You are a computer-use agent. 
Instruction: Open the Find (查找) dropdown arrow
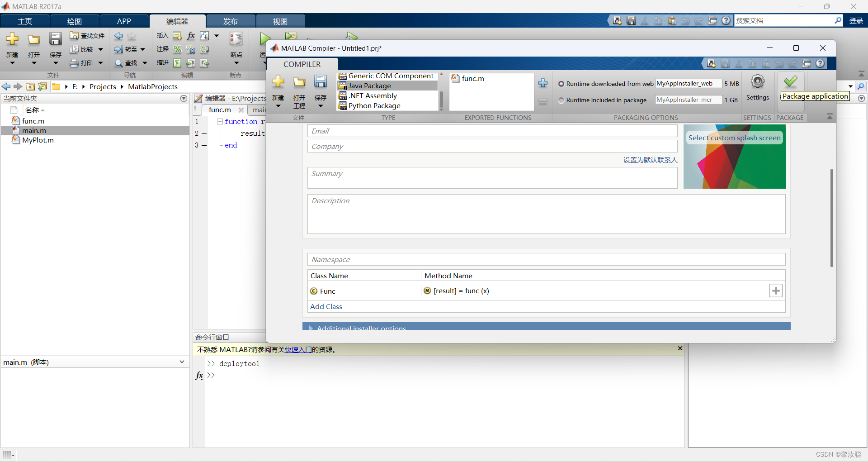(145, 63)
